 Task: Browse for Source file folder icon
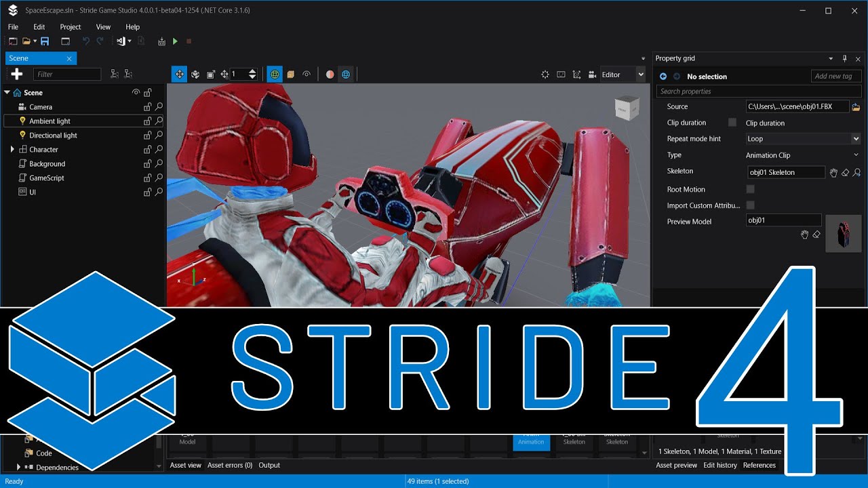[856, 107]
